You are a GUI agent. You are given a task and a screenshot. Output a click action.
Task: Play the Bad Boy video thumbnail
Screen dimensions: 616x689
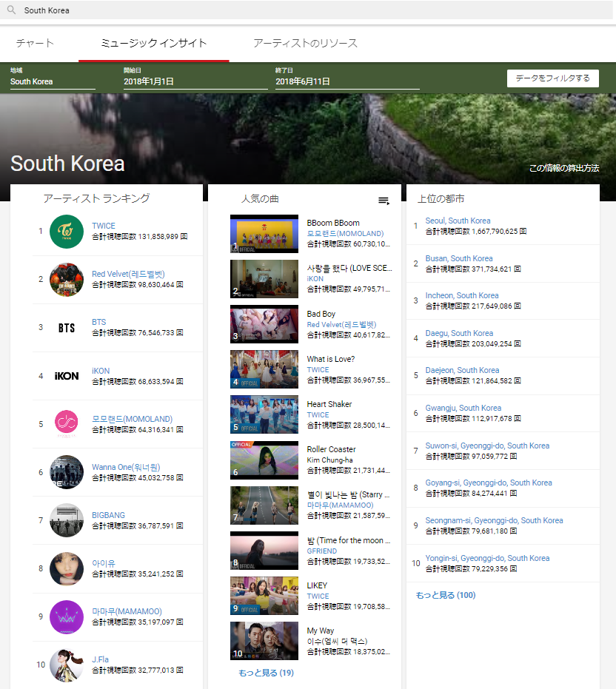point(264,324)
